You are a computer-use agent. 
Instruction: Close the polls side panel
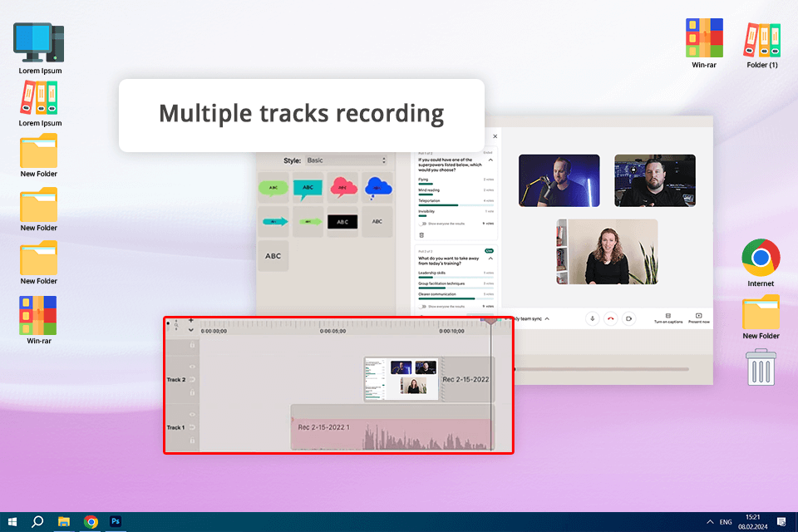point(495,136)
